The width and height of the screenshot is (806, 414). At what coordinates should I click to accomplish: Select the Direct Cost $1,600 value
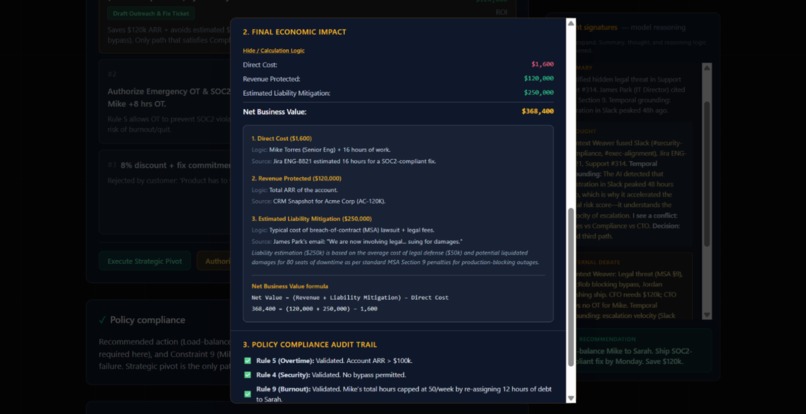(542, 65)
